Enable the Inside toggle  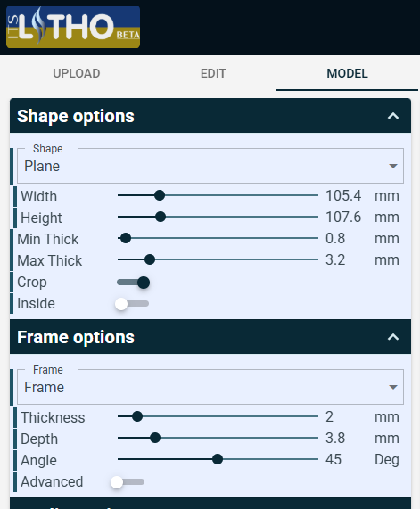[132, 304]
